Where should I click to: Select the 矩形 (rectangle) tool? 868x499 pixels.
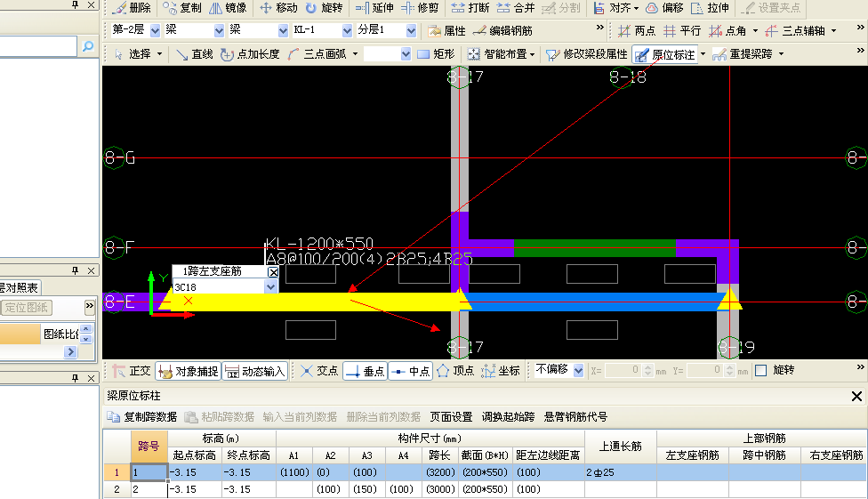click(436, 54)
